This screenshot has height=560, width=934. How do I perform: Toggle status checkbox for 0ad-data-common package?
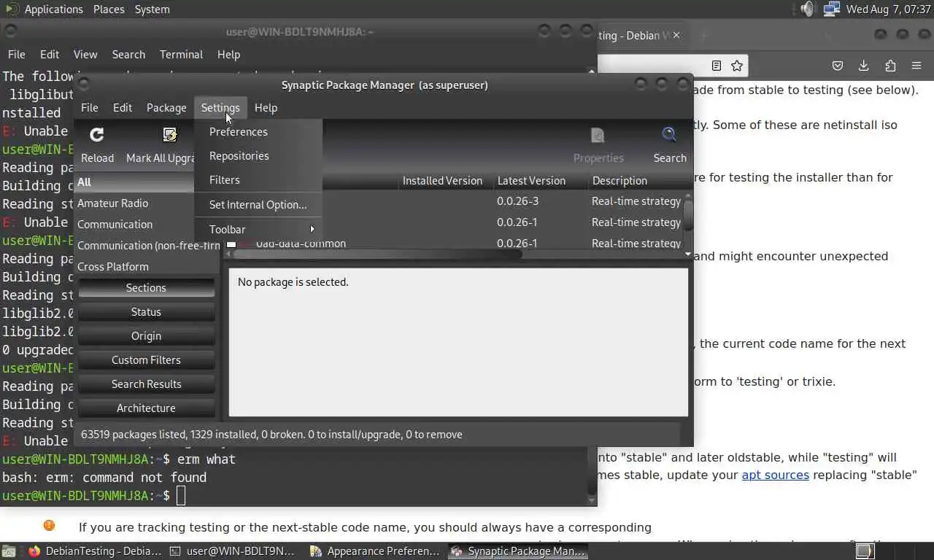pos(231,244)
